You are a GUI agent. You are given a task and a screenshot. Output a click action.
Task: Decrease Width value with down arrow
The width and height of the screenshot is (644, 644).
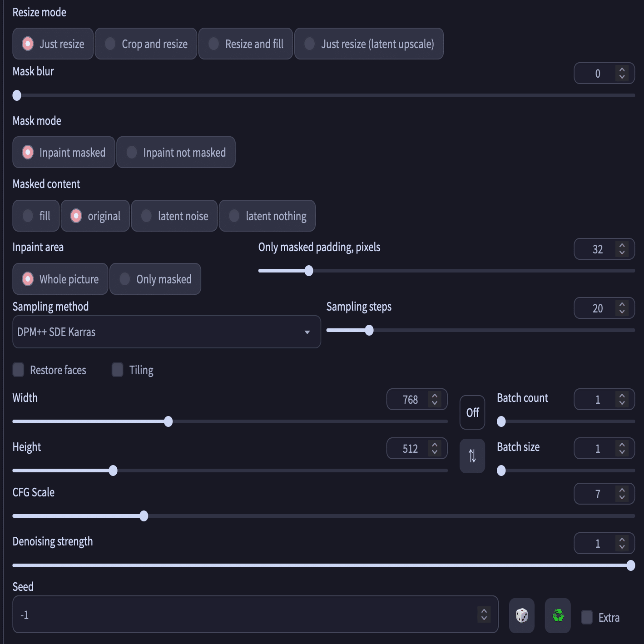[x=435, y=403]
